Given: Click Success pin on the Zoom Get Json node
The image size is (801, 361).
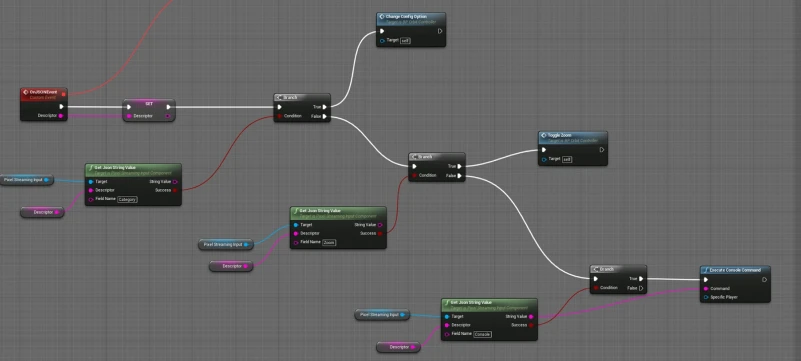Looking at the screenshot, I should click(x=380, y=233).
